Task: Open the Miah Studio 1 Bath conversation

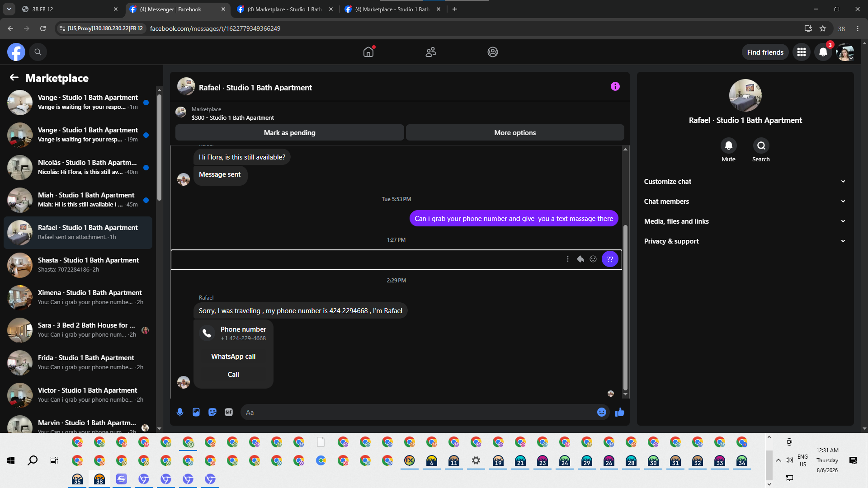Action: point(78,200)
